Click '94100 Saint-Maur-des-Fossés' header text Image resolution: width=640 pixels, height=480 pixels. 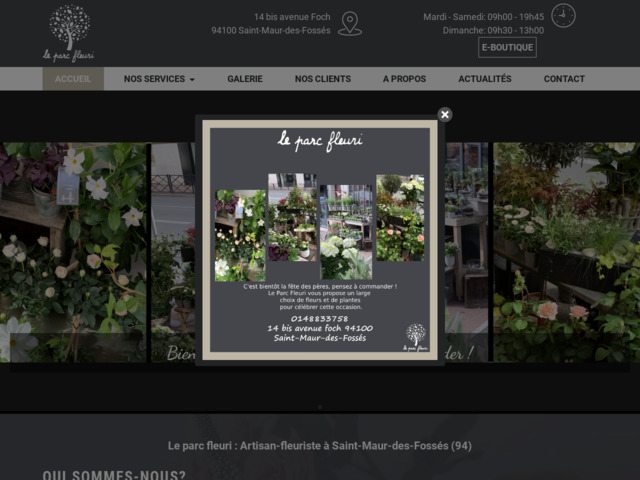(x=271, y=31)
